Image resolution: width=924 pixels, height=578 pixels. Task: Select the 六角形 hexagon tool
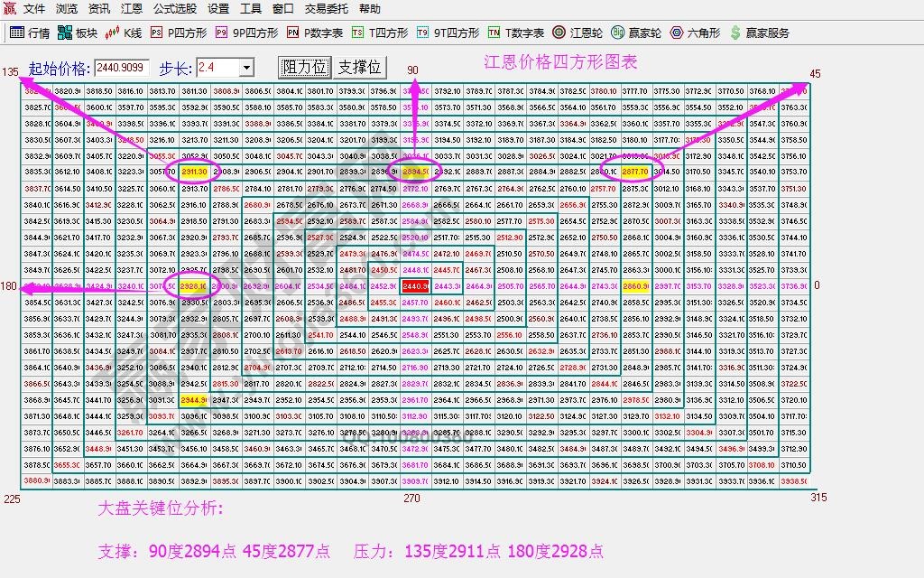point(695,33)
